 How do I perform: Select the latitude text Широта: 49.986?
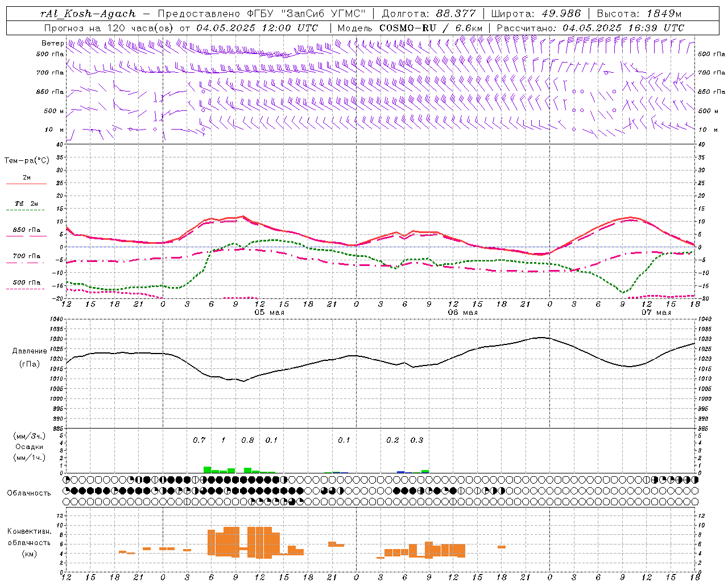click(536, 14)
